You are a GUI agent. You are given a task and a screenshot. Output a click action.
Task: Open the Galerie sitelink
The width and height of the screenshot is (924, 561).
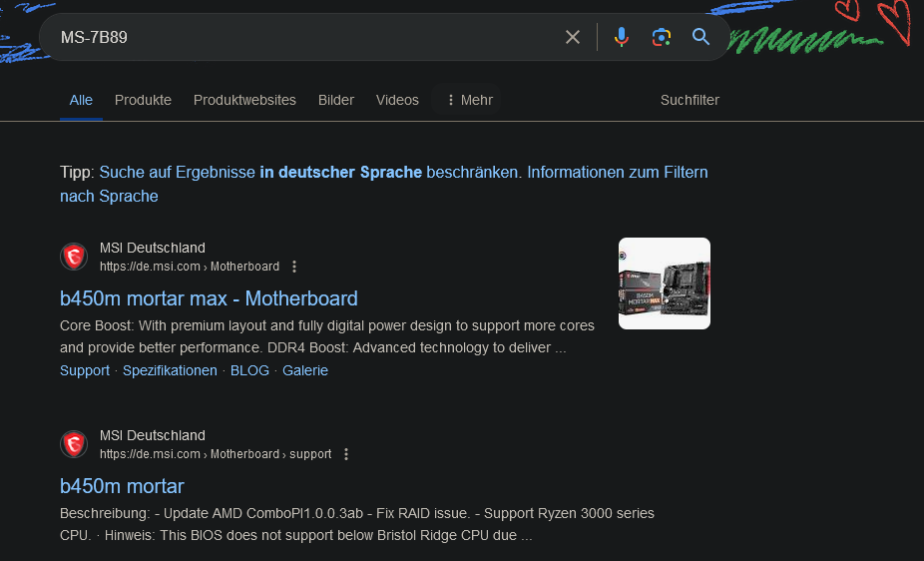click(305, 370)
